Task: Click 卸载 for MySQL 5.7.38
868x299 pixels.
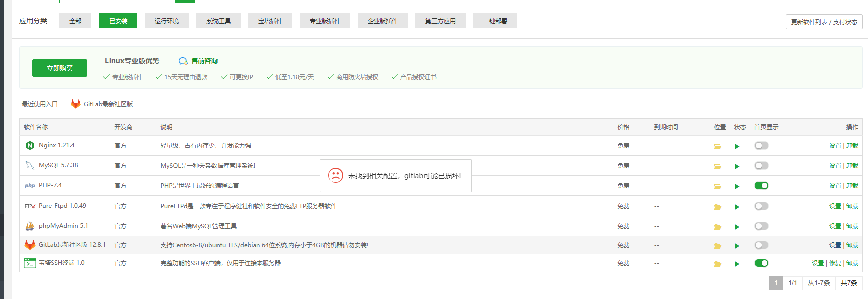Action: pos(852,166)
